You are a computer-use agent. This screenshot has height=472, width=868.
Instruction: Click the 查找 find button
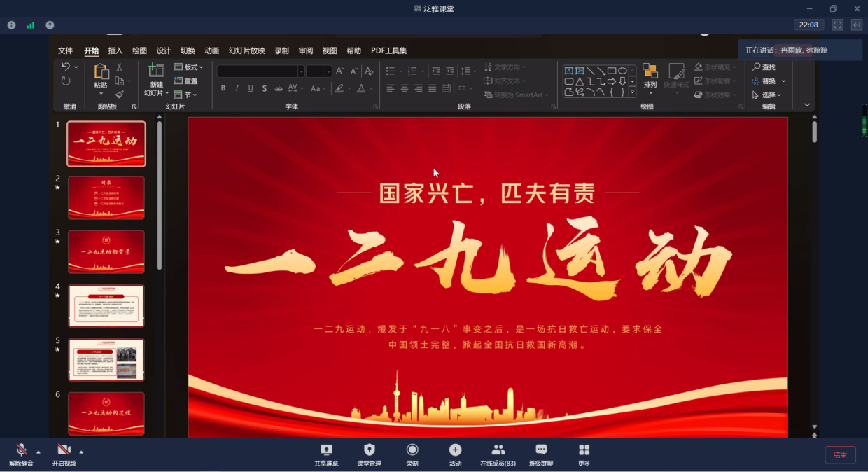764,67
